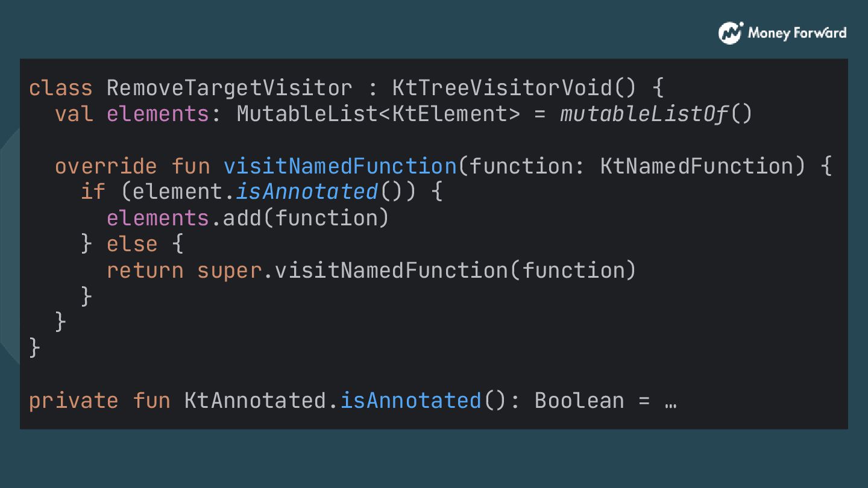Click the private keyword at the bottom
868x488 pixels.
point(74,401)
